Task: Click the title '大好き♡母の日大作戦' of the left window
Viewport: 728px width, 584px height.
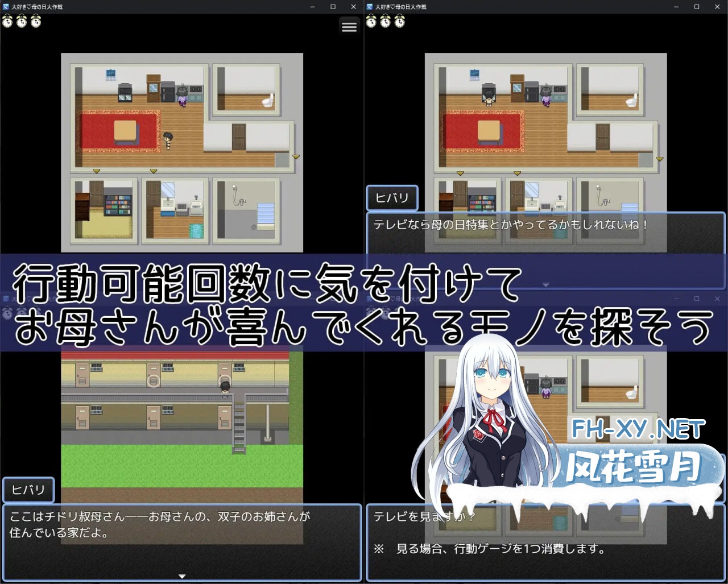Action: pos(37,7)
